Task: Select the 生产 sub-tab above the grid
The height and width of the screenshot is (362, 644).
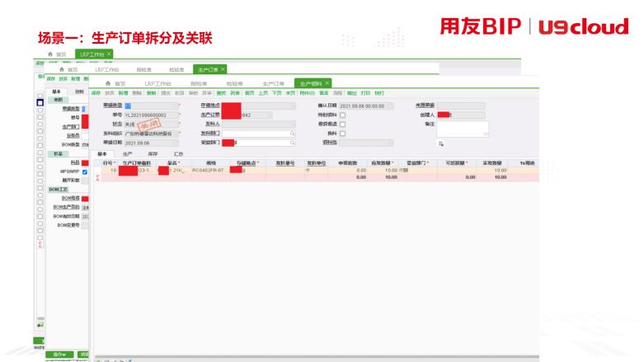Action: [127, 154]
